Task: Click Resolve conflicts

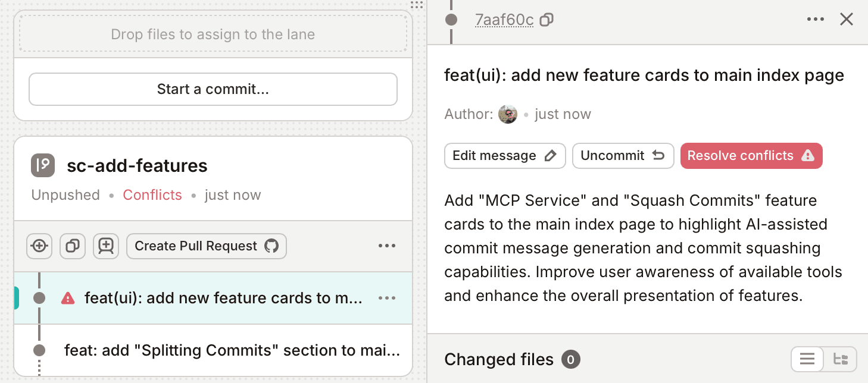Action: coord(751,155)
